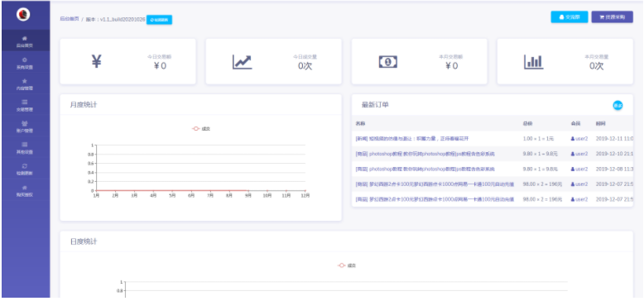Click the 6月 axis label on monthly chart
644x301 pixels.
[x=191, y=196]
